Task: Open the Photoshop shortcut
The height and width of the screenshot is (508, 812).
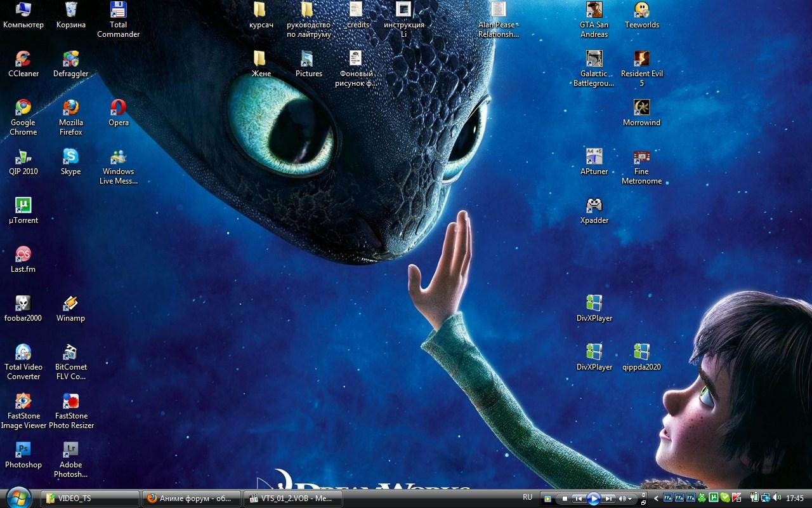Action: coord(23,451)
